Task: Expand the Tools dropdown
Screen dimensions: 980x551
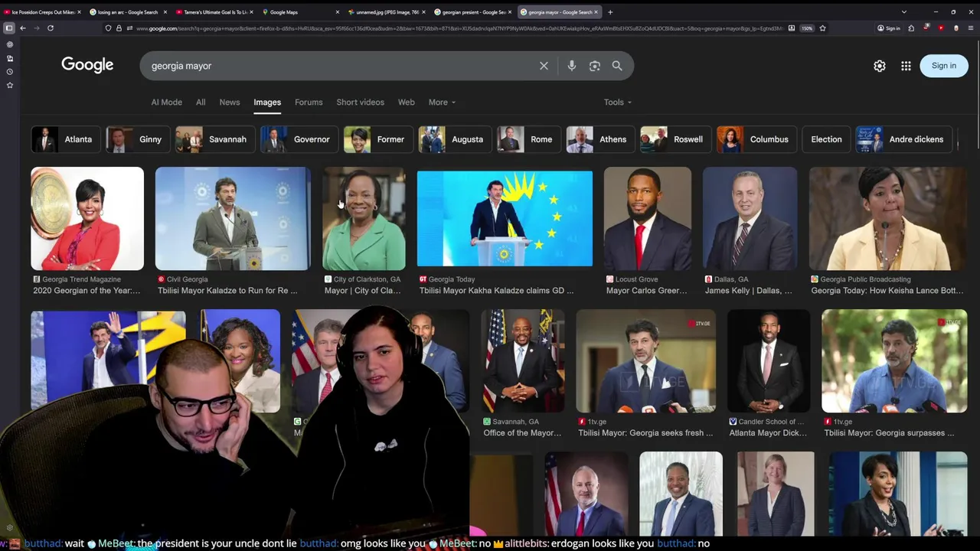Action: point(617,102)
